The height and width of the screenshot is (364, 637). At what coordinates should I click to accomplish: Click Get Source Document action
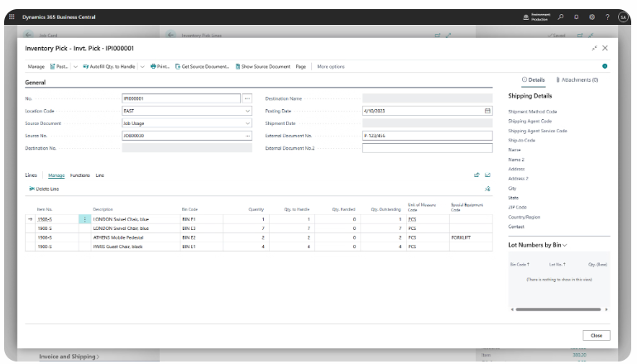coord(202,67)
